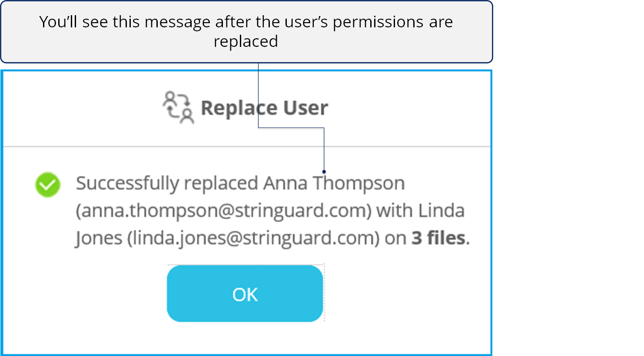Click the Replace User dialog title

point(264,108)
